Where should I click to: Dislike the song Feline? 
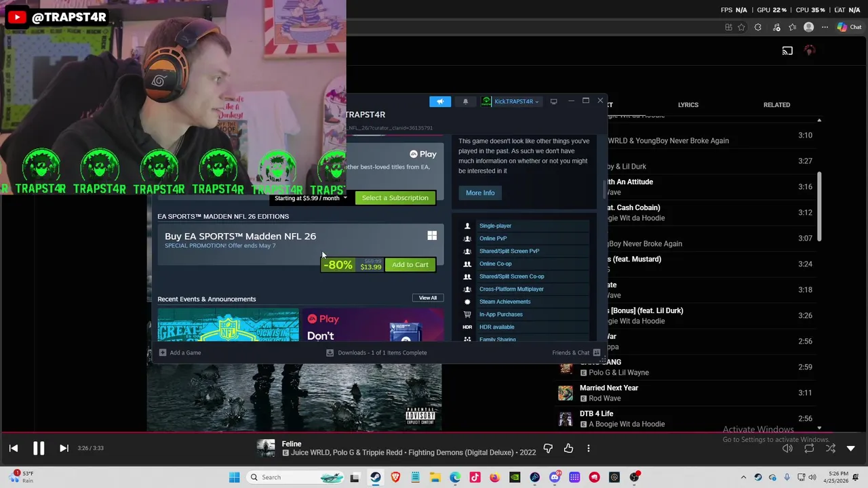pos(548,448)
